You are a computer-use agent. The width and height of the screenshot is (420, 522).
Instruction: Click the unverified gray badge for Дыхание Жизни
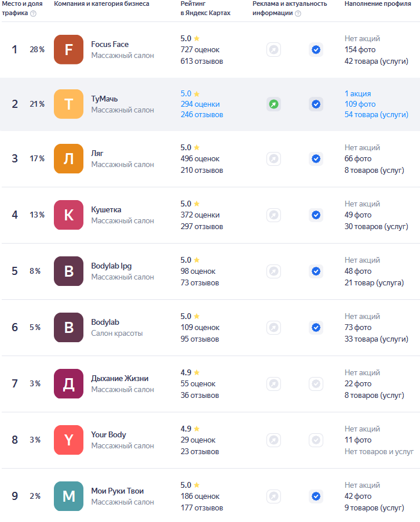[x=316, y=384]
